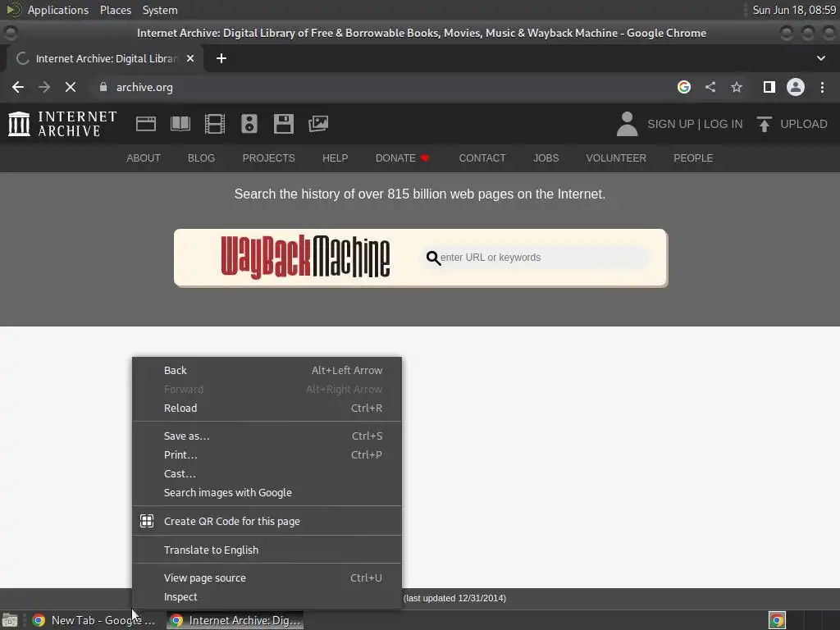
Task: Choose Inspect in the context menu
Action: pyautogui.click(x=267, y=597)
